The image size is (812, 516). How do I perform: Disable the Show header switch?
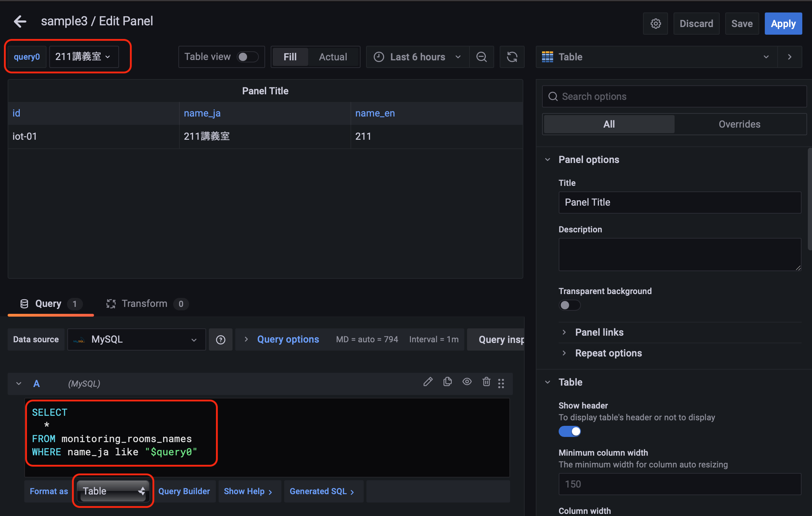coord(569,431)
